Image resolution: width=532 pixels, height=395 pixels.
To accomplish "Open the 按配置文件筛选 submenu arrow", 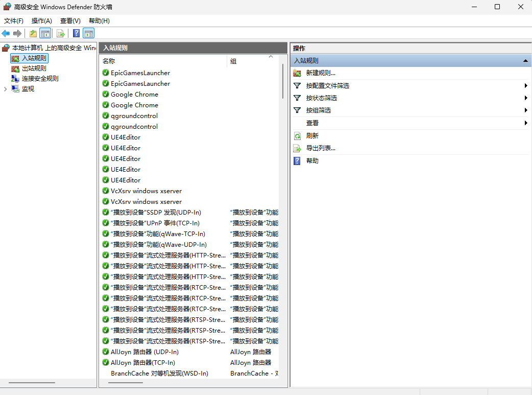I will point(525,85).
